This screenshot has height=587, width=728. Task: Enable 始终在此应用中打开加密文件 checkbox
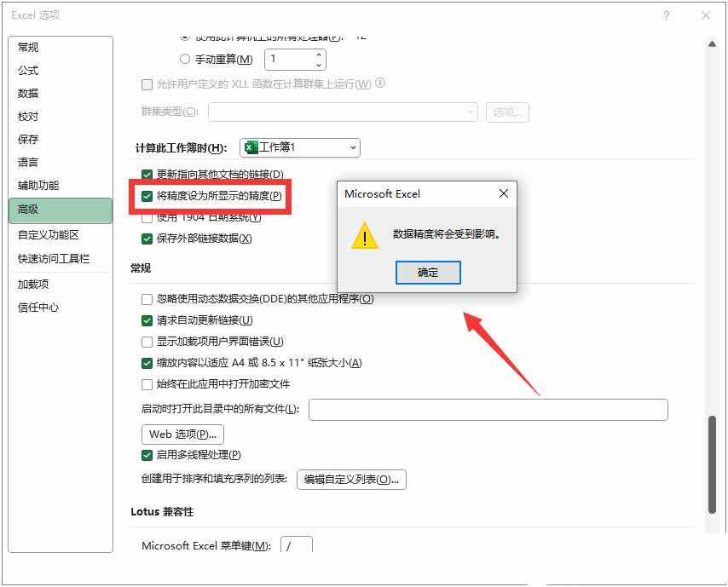[x=147, y=384]
